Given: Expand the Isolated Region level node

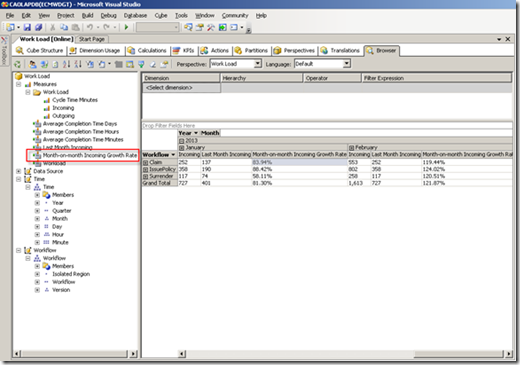Looking at the screenshot, I should coord(37,274).
